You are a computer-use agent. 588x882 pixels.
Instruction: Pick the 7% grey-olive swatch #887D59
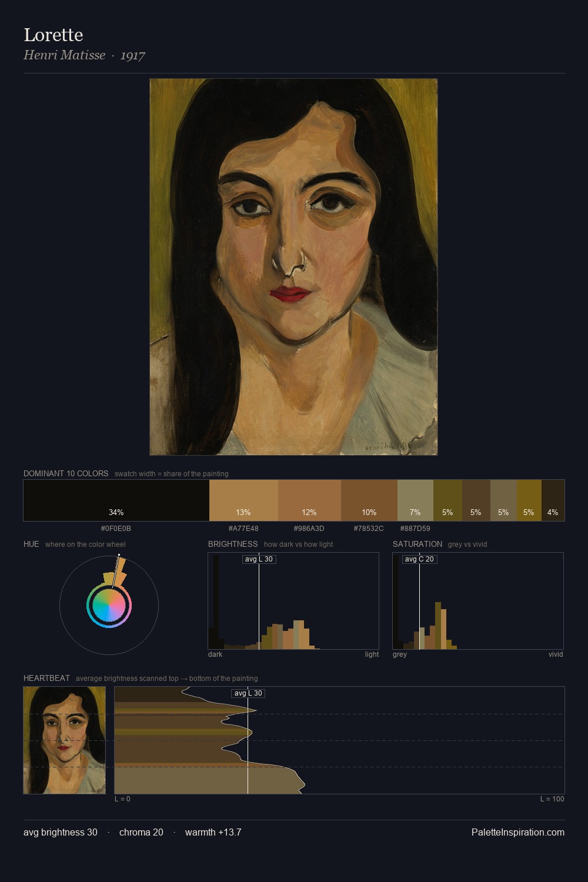point(415,500)
